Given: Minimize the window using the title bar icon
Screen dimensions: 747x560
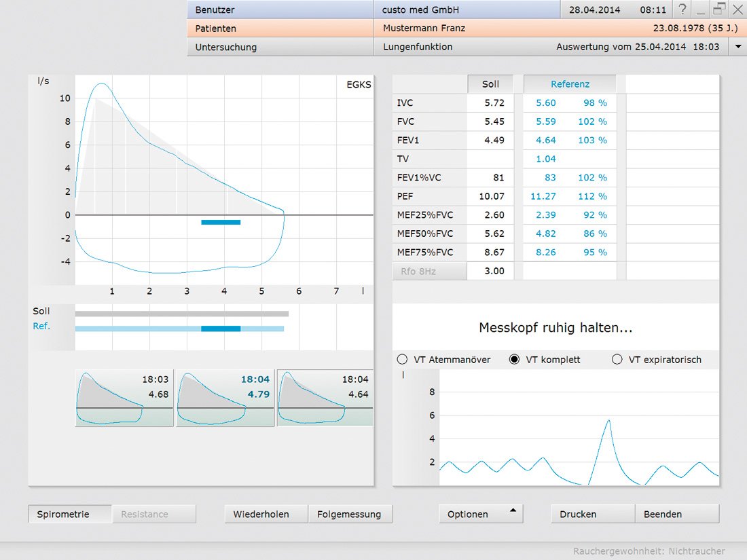Looking at the screenshot, I should tap(701, 10).
